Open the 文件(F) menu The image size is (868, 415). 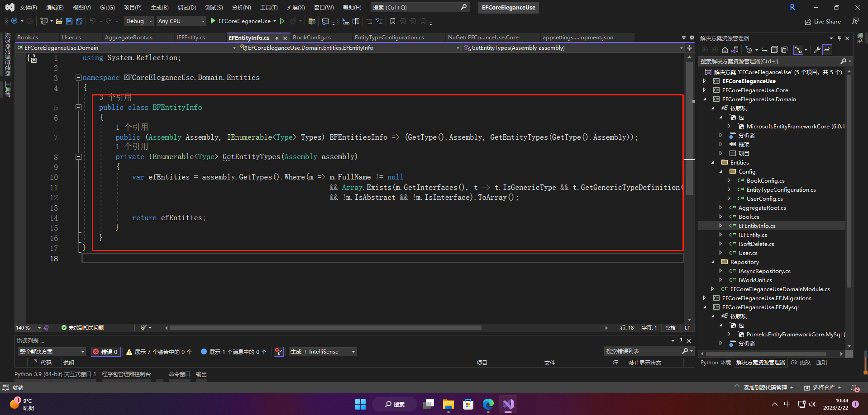[28, 8]
